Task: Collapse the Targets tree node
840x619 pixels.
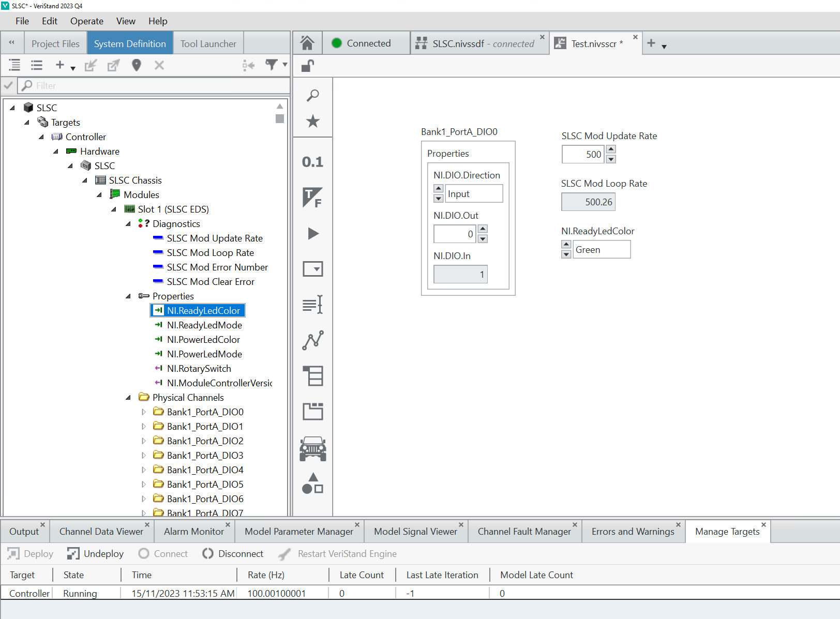Action: (27, 123)
